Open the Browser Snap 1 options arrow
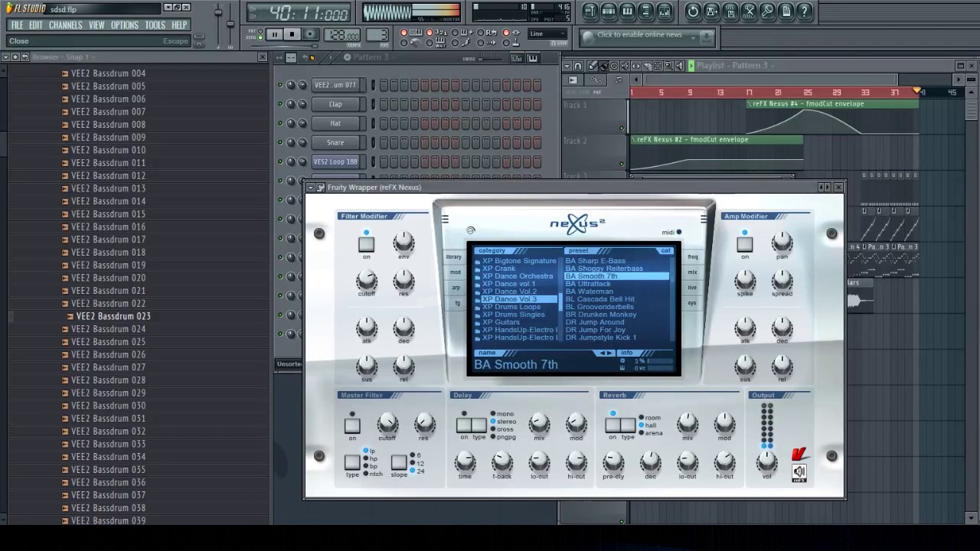 [5, 57]
